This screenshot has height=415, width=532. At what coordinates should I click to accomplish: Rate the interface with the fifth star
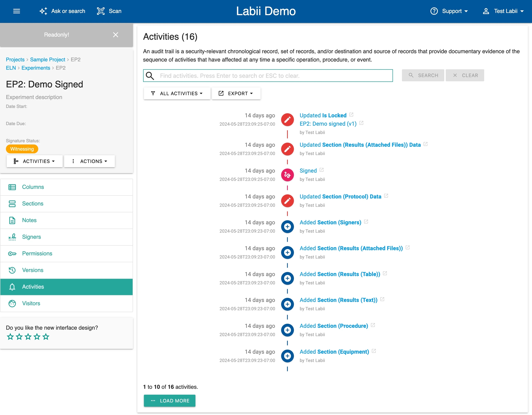tap(46, 337)
